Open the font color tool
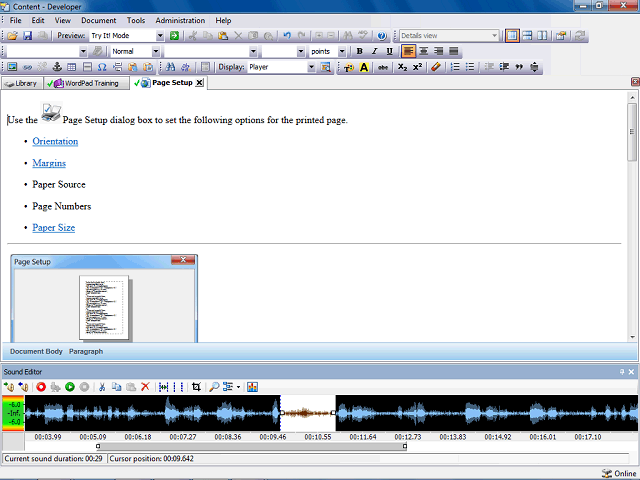Screen dimensions: 640x480 point(349,67)
